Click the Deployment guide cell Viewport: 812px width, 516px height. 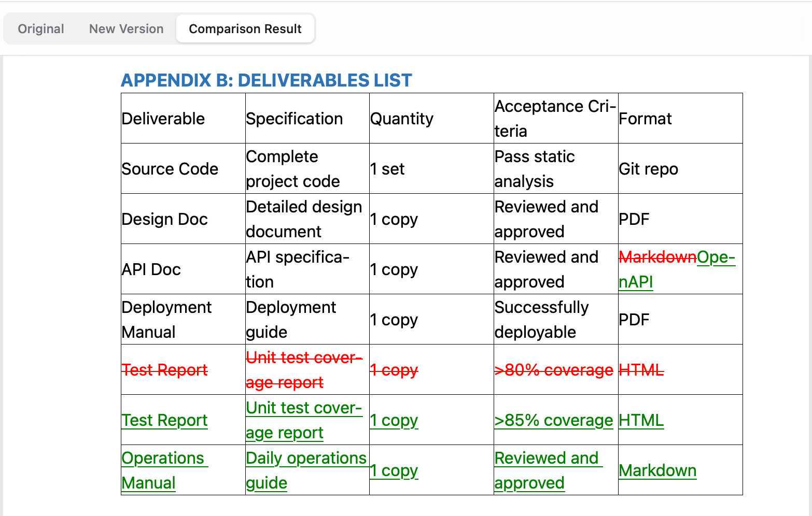[x=307, y=320]
